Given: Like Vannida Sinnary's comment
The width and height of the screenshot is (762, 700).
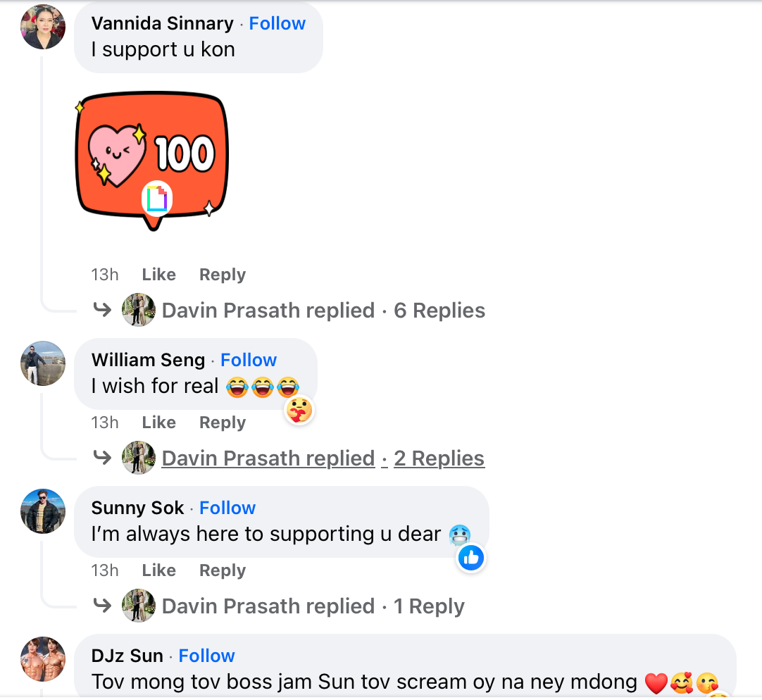Looking at the screenshot, I should [x=158, y=275].
